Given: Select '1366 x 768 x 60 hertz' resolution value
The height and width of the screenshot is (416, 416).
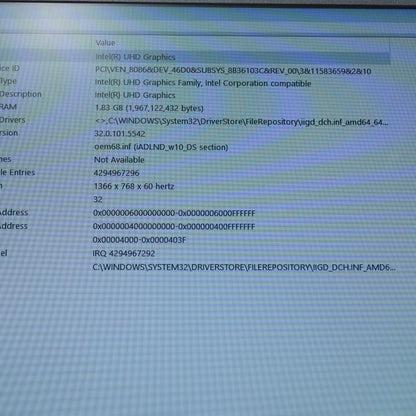Looking at the screenshot, I should [x=134, y=186].
